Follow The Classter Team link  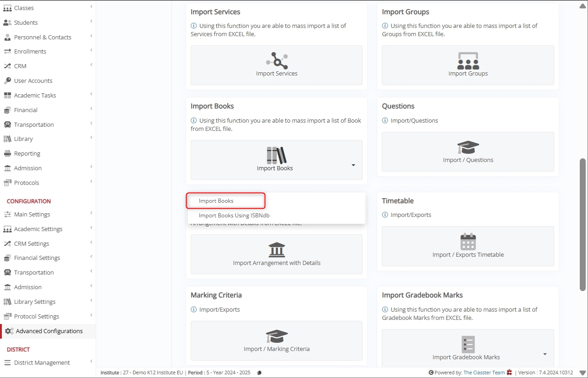pyautogui.click(x=484, y=373)
